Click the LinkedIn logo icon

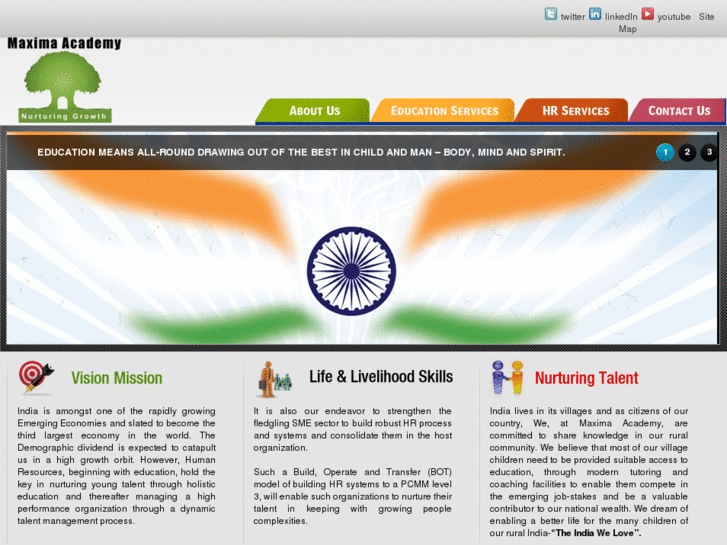pos(595,14)
